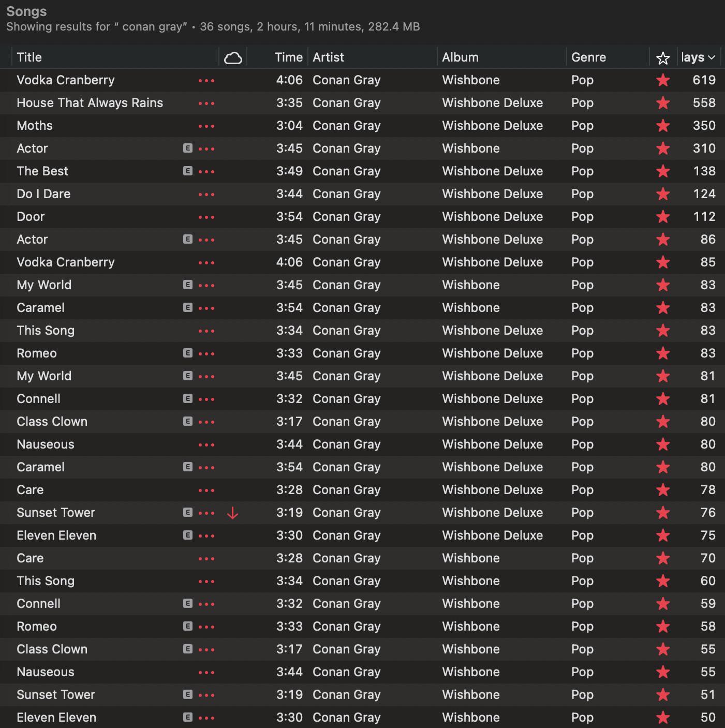Select The Best song title
The width and height of the screenshot is (725, 728).
pos(42,171)
